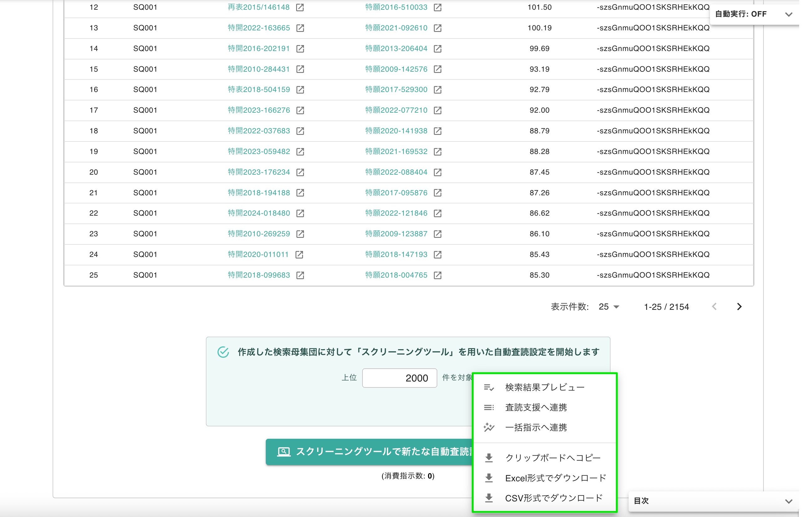Open external link icon next to 特開2020-011011
812x517 pixels.
(x=299, y=254)
